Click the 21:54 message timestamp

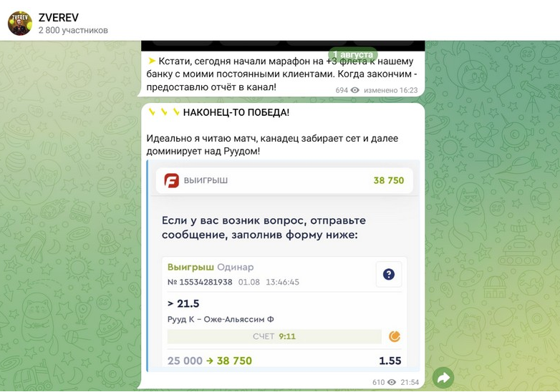pos(410,383)
